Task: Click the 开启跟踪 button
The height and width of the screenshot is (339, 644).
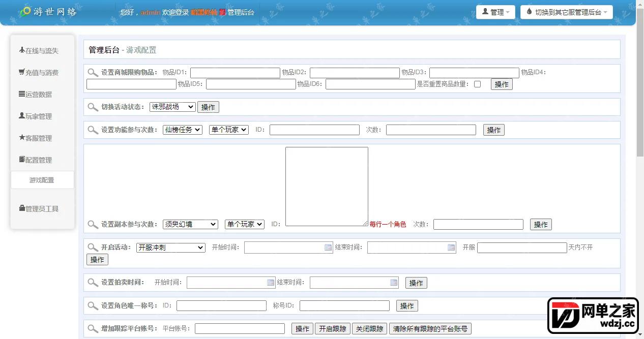Action: (333, 329)
